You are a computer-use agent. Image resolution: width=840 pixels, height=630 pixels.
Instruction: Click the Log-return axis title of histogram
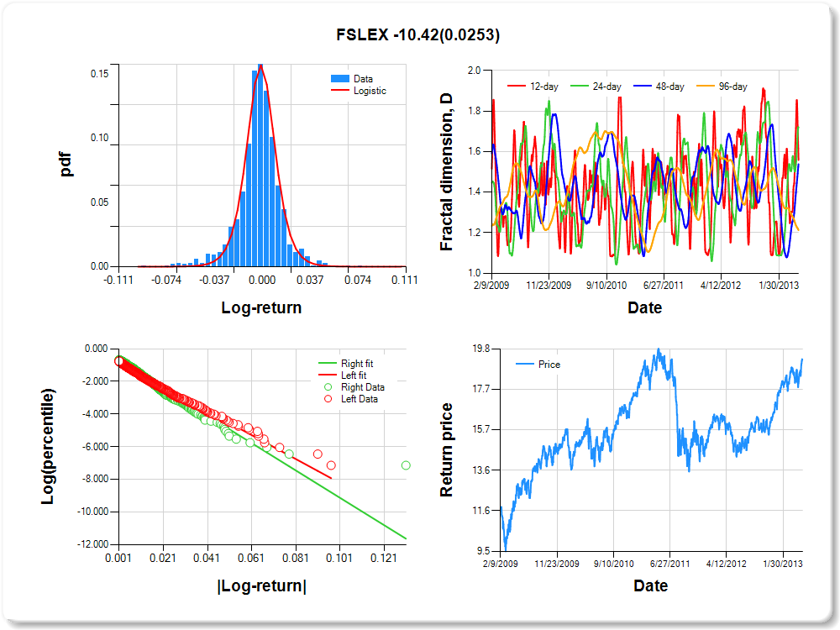(261, 307)
